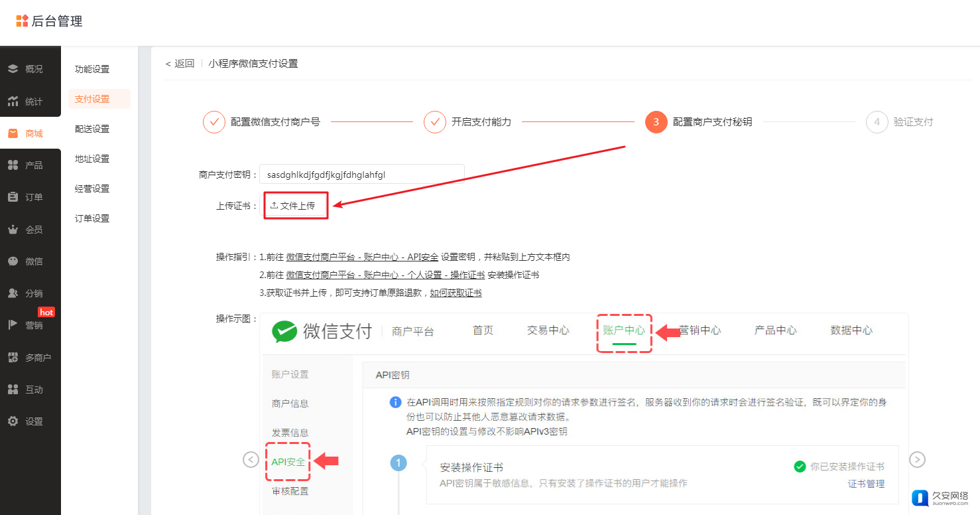
Task: Open 账户中心 - API安全 guide link
Action: (x=362, y=257)
